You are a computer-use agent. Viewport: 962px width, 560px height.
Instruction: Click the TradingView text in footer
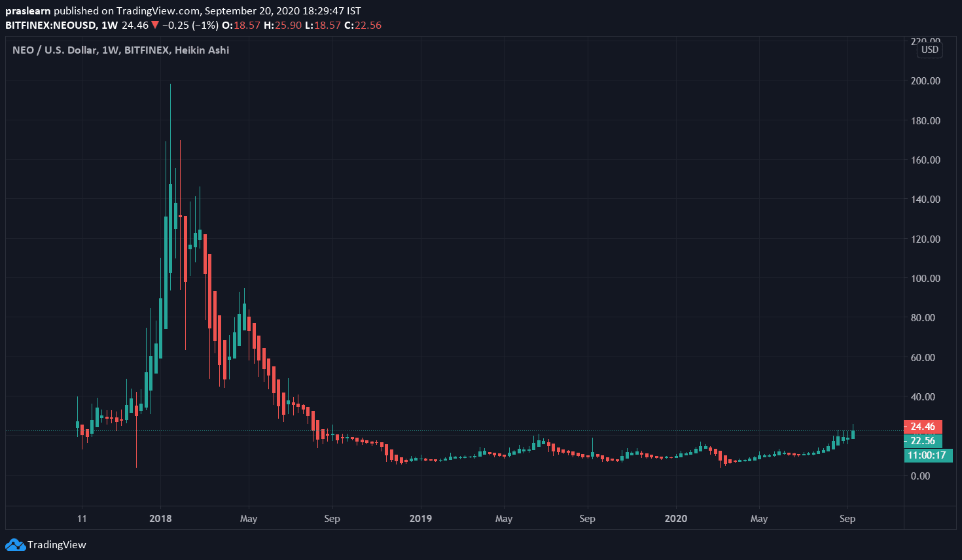coord(57,545)
